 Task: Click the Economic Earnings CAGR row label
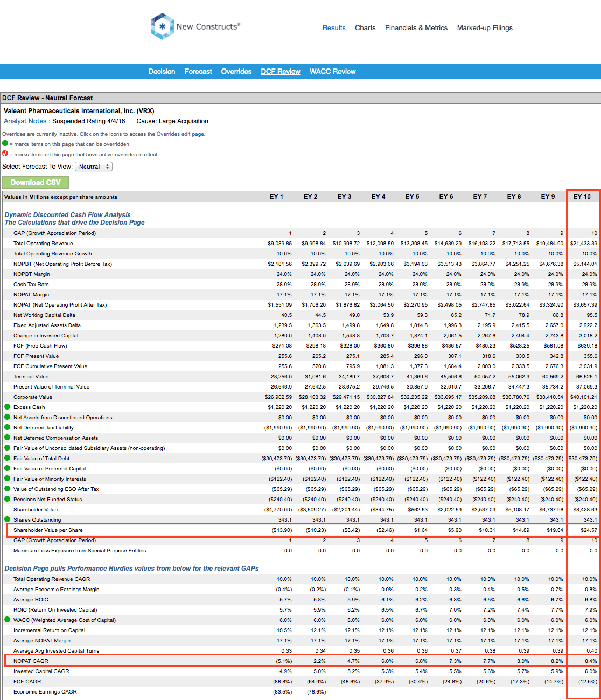click(x=45, y=692)
